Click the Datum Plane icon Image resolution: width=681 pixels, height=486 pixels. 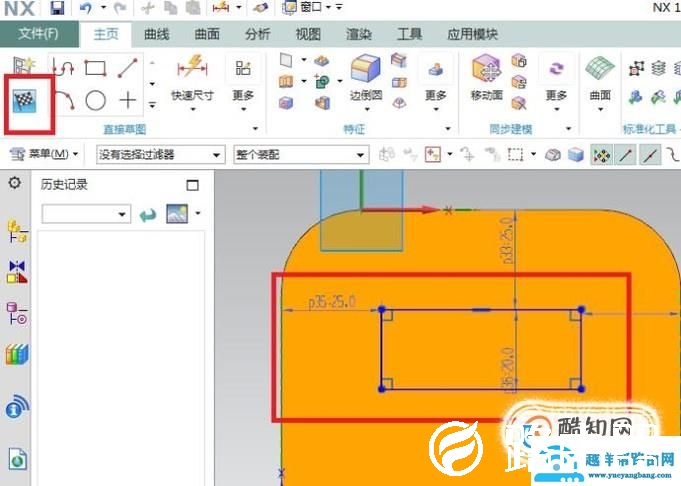coord(286,60)
